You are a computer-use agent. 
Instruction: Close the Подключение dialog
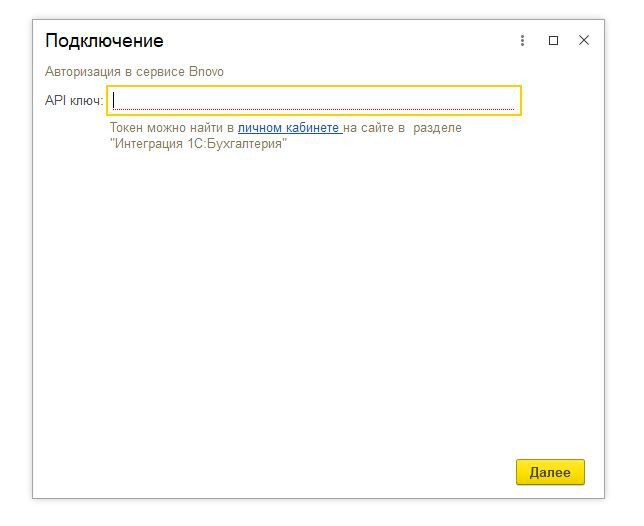pos(584,40)
